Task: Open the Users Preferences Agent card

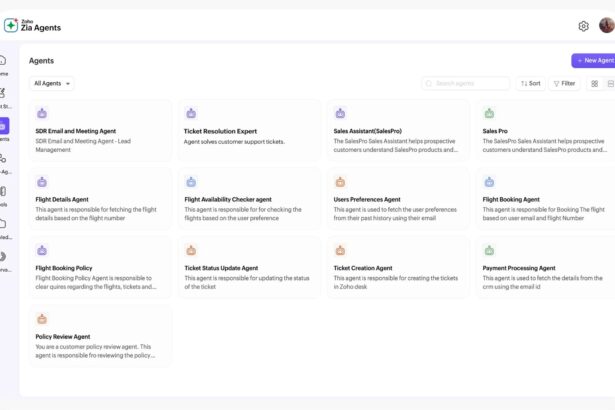Action: tap(398, 199)
